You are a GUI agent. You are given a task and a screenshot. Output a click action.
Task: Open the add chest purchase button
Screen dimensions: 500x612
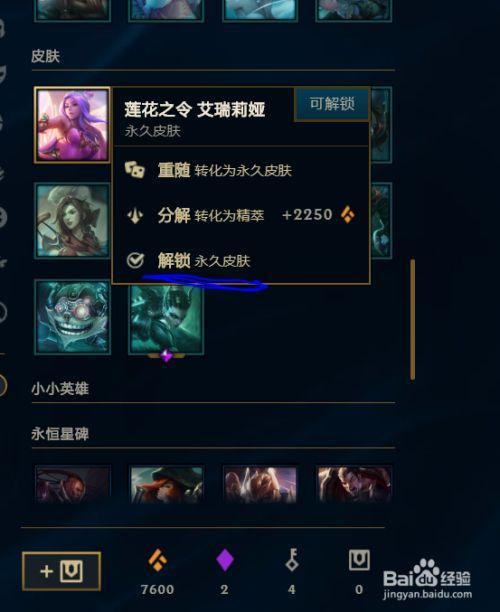(x=62, y=571)
